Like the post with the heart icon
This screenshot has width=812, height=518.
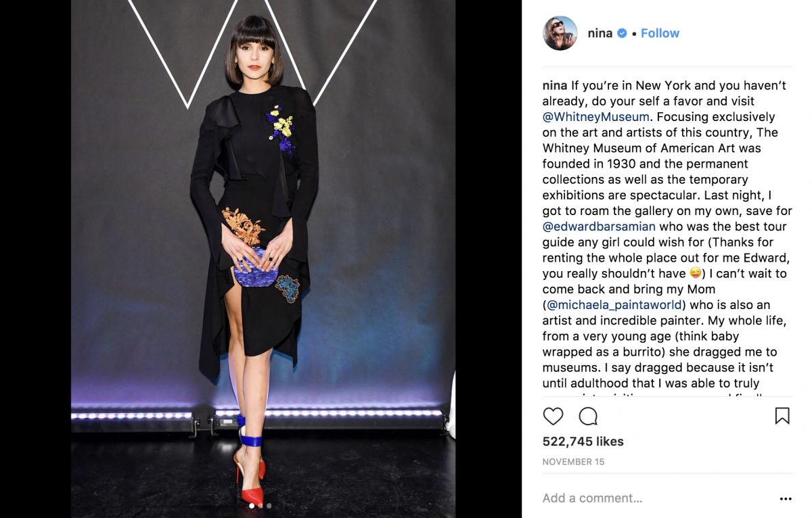[553, 417]
